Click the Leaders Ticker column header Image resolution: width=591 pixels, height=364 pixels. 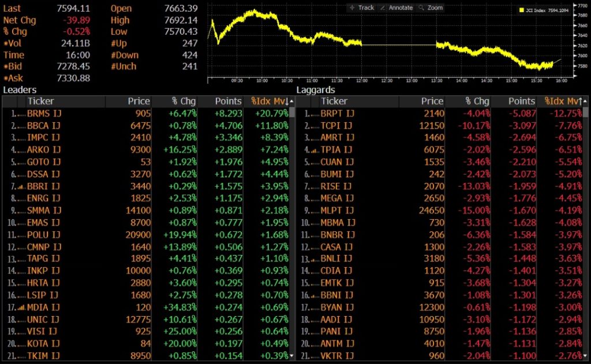(42, 102)
